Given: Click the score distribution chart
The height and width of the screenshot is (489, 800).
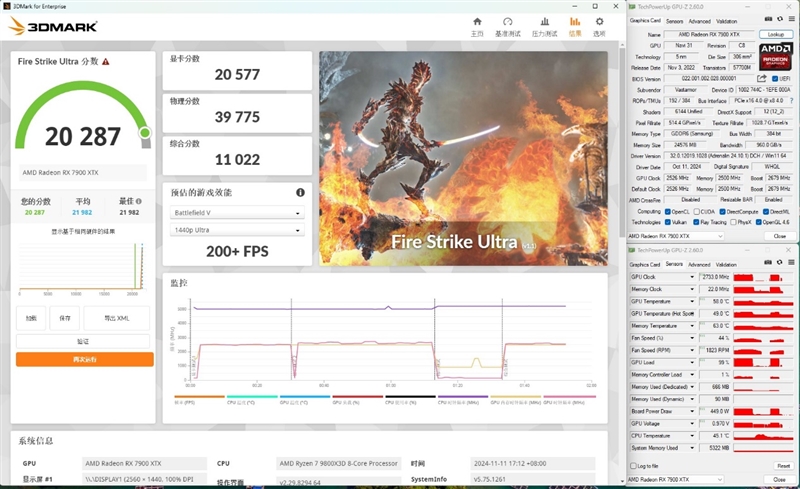Looking at the screenshot, I should 82,268.
